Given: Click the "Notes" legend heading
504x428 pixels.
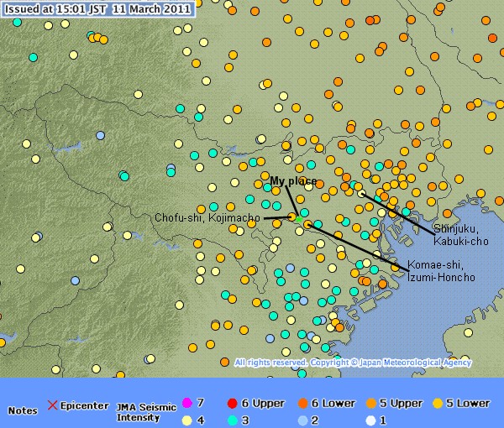Looking at the screenshot, I should tap(23, 411).
